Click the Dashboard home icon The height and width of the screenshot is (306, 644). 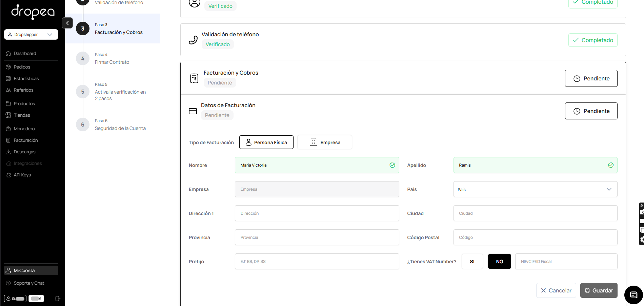[x=8, y=54]
